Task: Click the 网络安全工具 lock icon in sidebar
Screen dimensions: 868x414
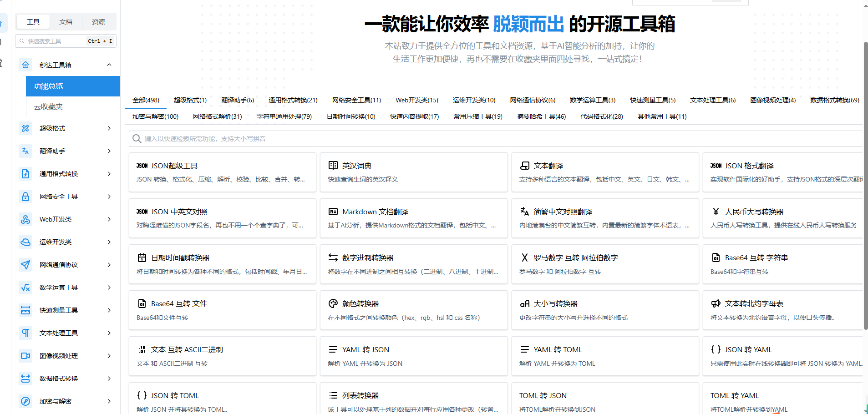Action: click(25, 197)
